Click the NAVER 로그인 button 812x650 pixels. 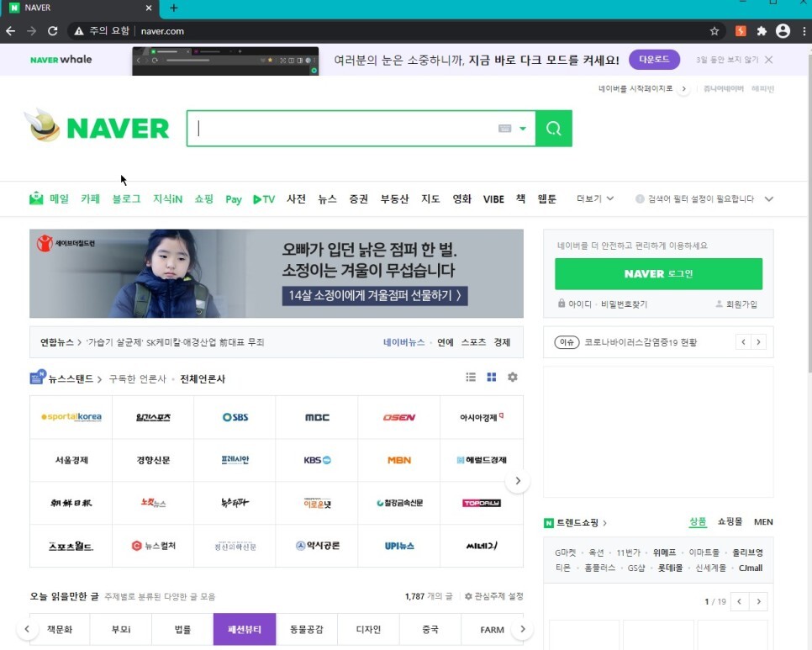point(658,273)
